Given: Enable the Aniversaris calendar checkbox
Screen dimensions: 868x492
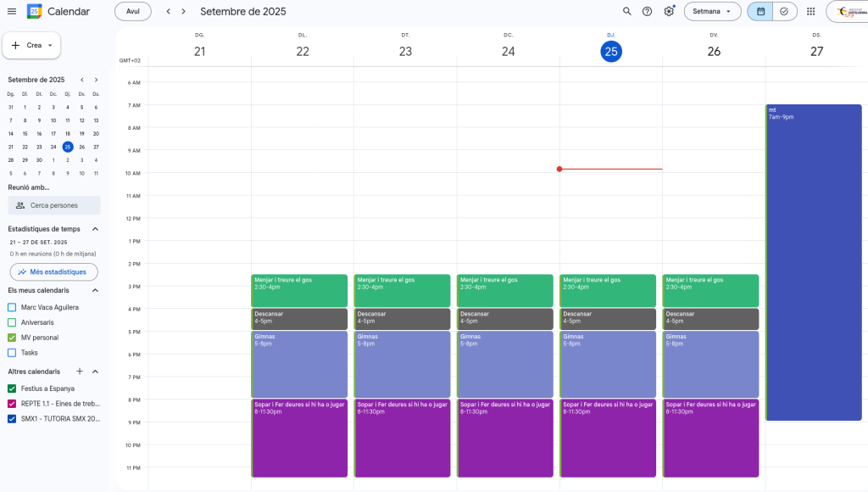Looking at the screenshot, I should 12,322.
